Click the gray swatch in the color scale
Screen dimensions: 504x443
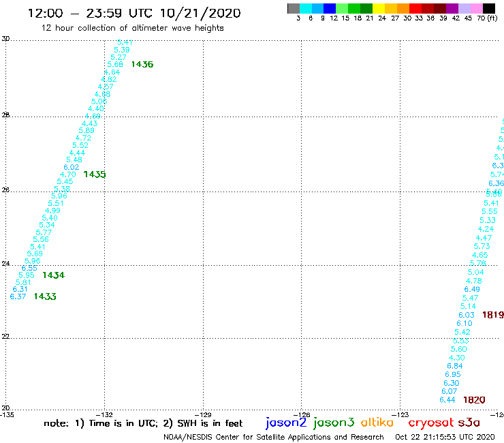[294, 8]
